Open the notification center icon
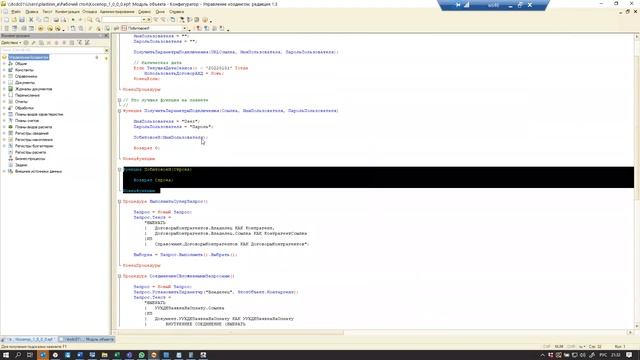Screen dimensions: 640x360 [x=629, y=355]
